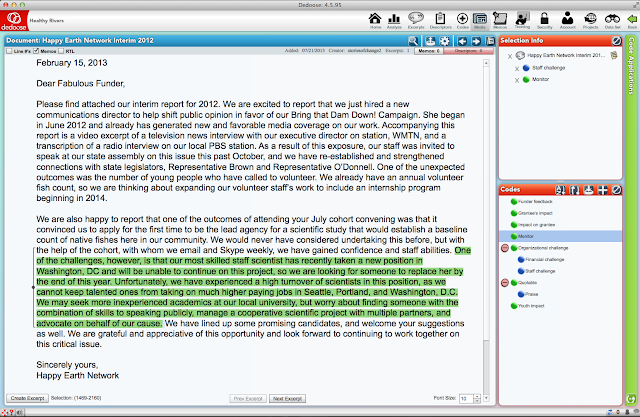Click the Prev Excerpt button
This screenshot has width=640, height=417.
248,399
